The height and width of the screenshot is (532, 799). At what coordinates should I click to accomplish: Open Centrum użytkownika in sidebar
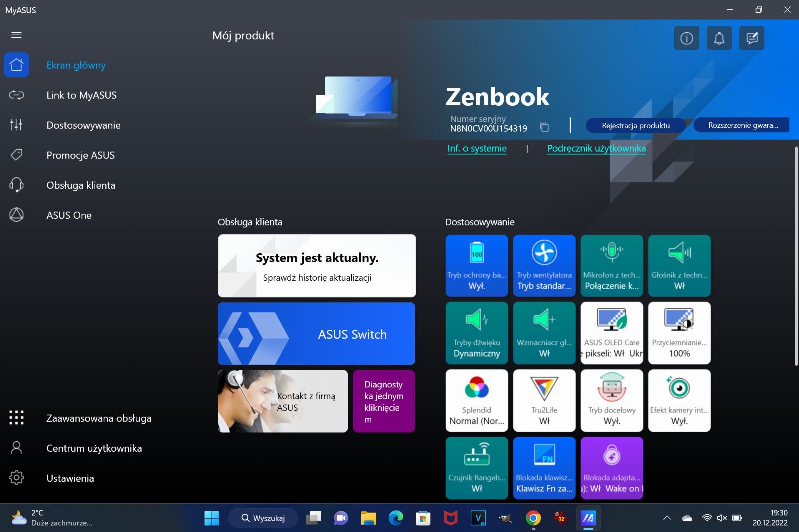94,448
